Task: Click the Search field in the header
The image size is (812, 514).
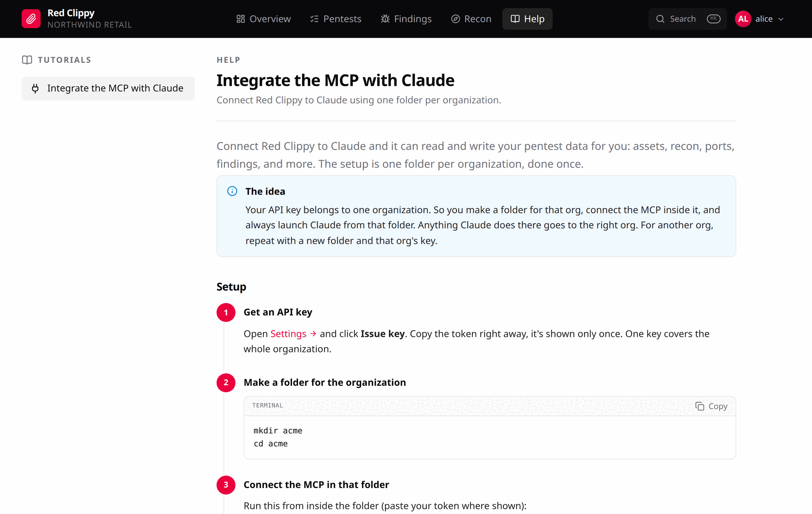Action: point(687,19)
